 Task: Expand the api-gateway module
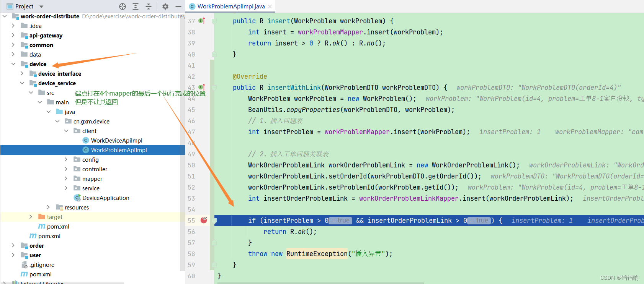coord(13,35)
